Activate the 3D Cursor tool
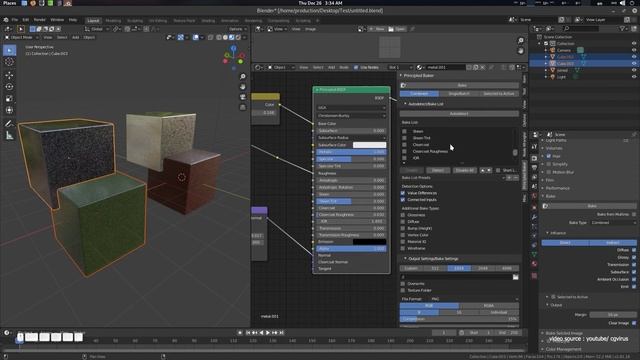The height and width of the screenshot is (360, 640). point(9,62)
